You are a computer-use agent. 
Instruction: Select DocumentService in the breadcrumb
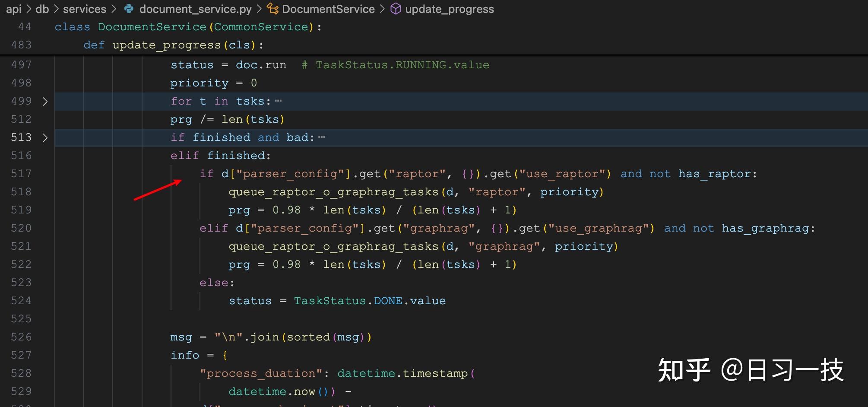tap(328, 9)
